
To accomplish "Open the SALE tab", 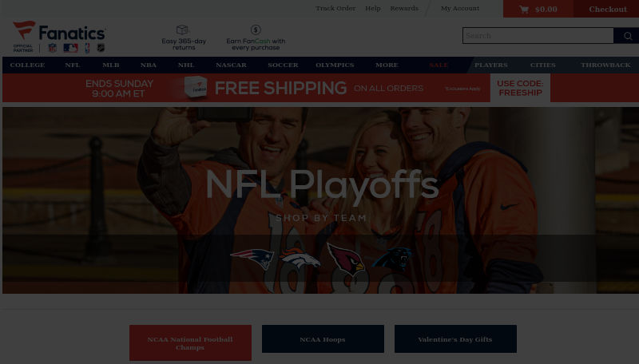I will (439, 65).
